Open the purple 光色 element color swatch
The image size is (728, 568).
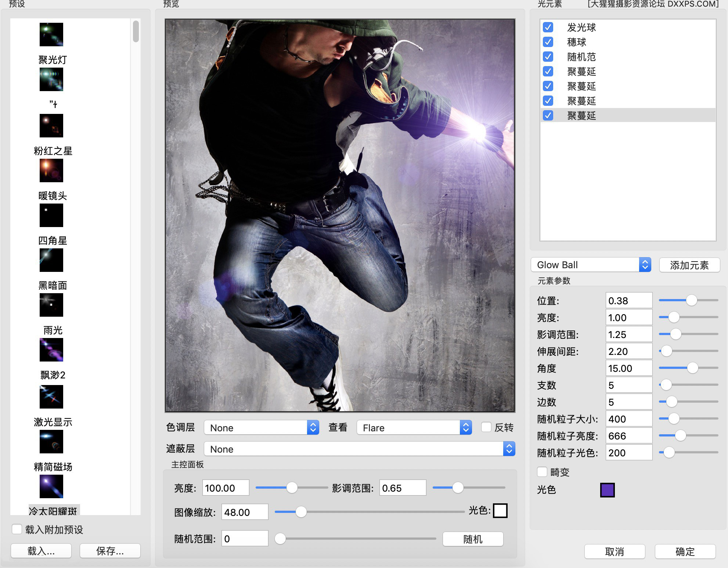607,490
